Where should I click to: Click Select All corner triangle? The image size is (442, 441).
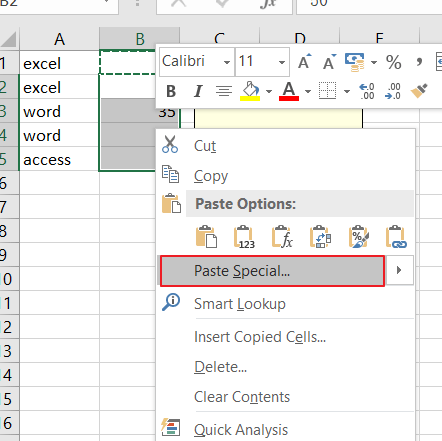pyautogui.click(x=9, y=39)
